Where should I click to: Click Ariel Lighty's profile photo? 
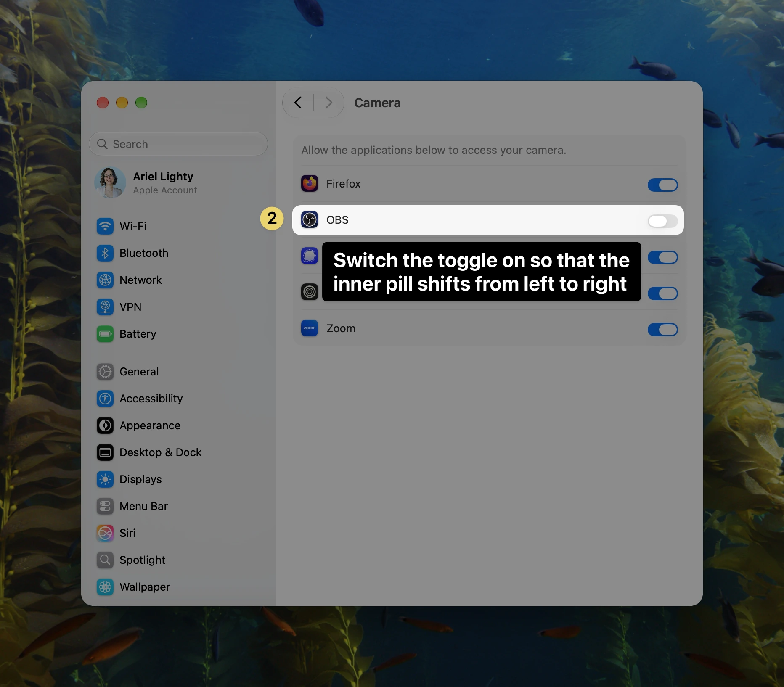[x=110, y=183]
